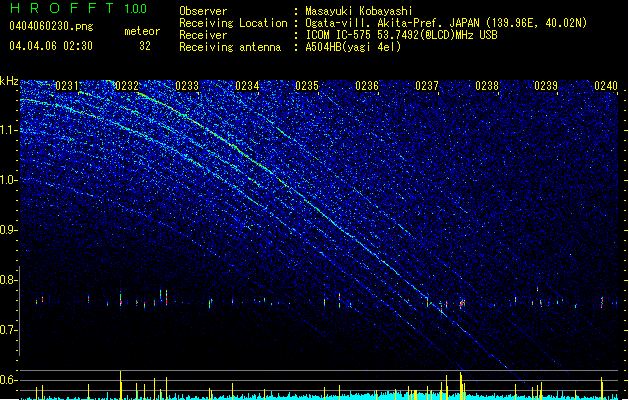Click the 0.6 kHz axis label

coord(9,380)
